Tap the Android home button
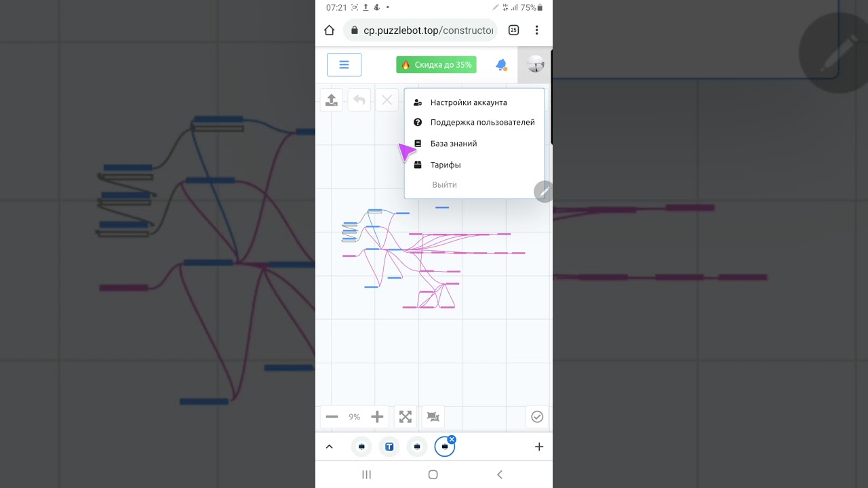Screen dimensions: 868x488 click(433, 474)
